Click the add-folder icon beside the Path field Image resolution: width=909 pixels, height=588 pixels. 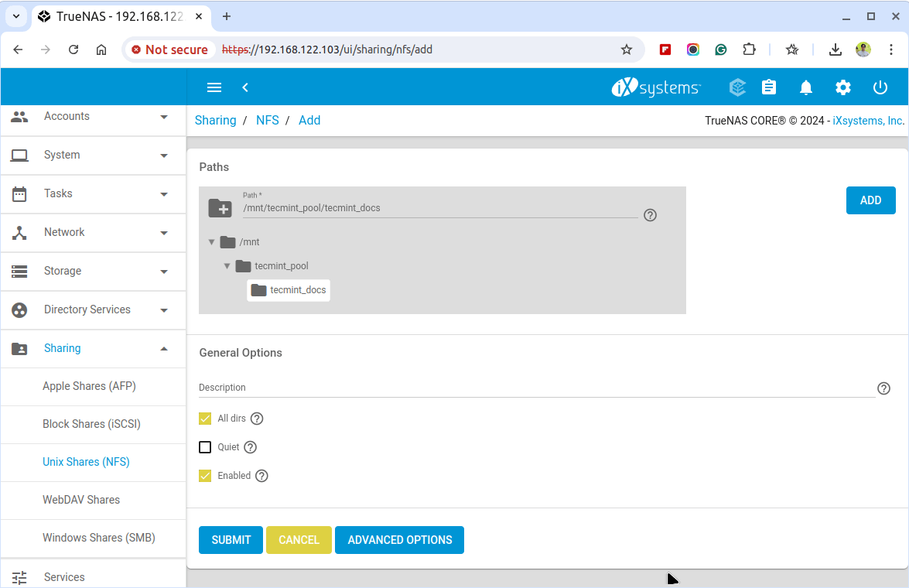(x=220, y=208)
